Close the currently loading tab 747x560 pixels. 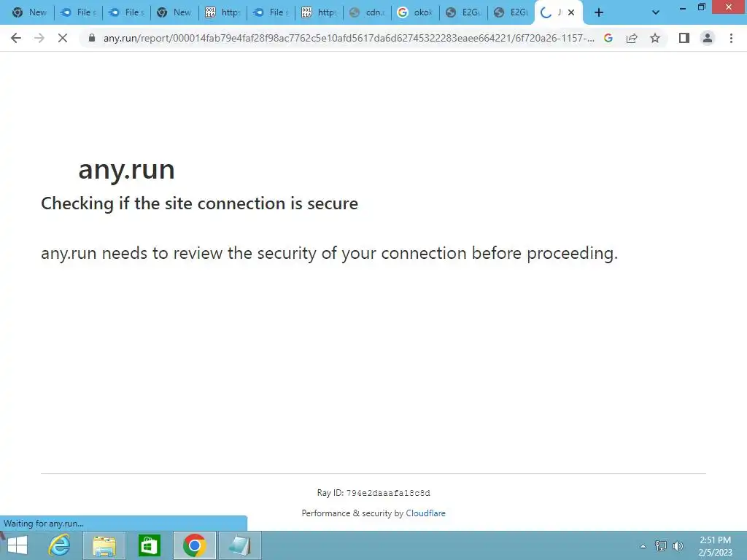click(571, 12)
